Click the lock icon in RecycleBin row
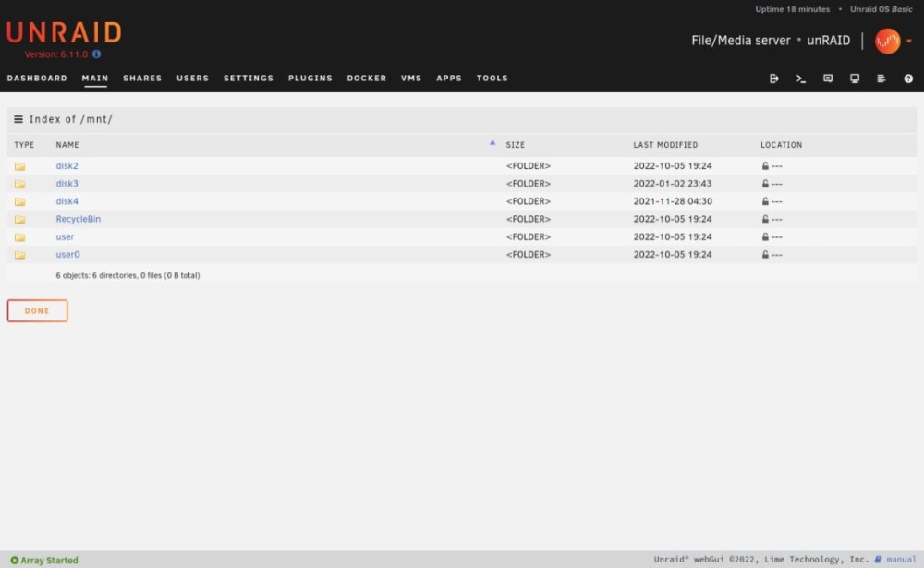This screenshot has width=924, height=568. point(765,219)
